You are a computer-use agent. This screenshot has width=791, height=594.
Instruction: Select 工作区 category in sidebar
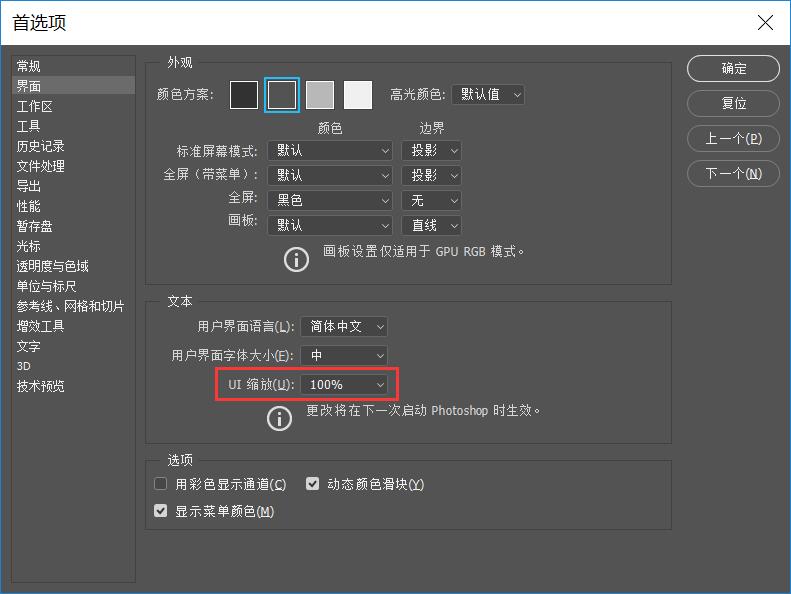73,106
